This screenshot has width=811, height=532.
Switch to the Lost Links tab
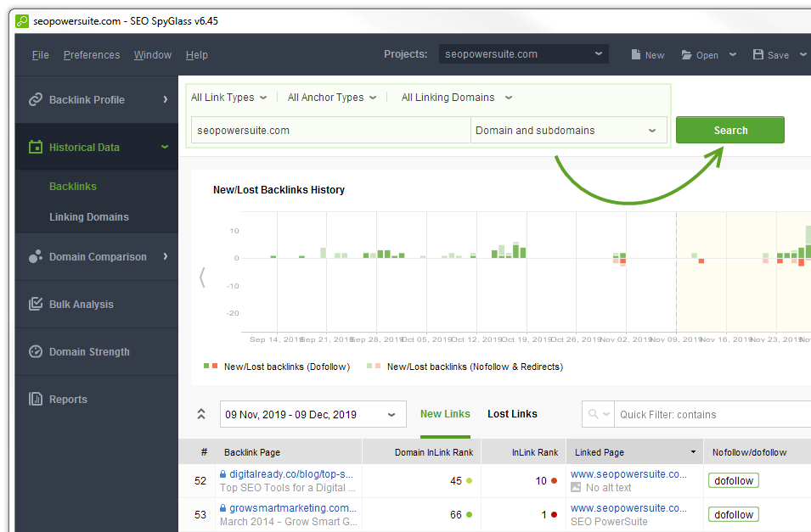pos(512,414)
